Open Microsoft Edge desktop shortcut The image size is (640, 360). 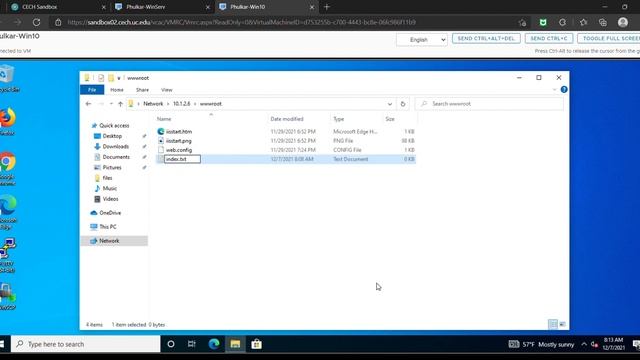point(7,212)
